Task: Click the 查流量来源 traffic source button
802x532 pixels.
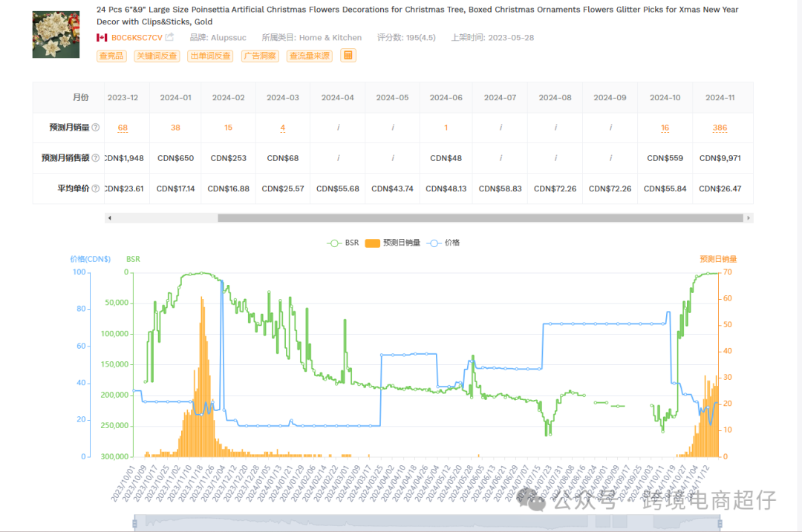Action: pos(309,56)
